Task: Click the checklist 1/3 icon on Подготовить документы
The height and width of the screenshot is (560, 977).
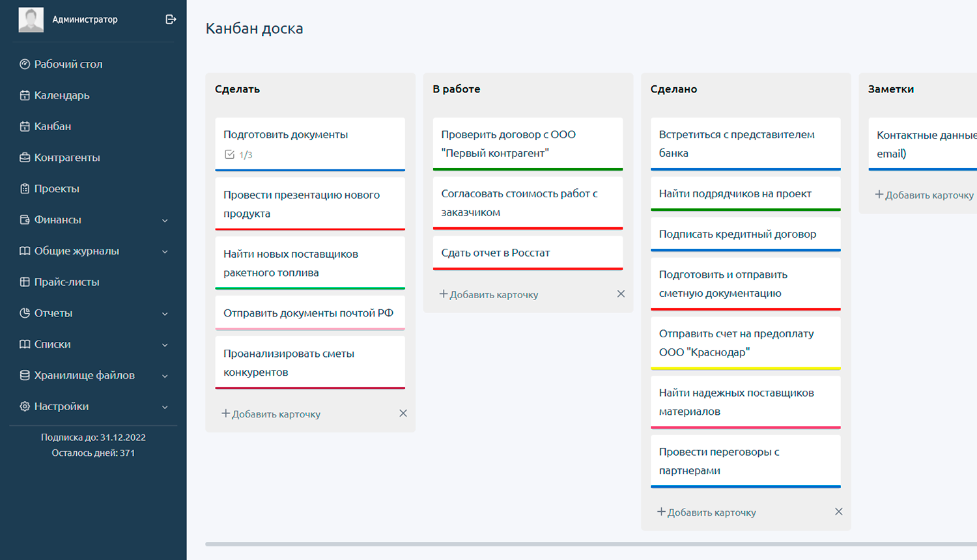Action: click(229, 154)
